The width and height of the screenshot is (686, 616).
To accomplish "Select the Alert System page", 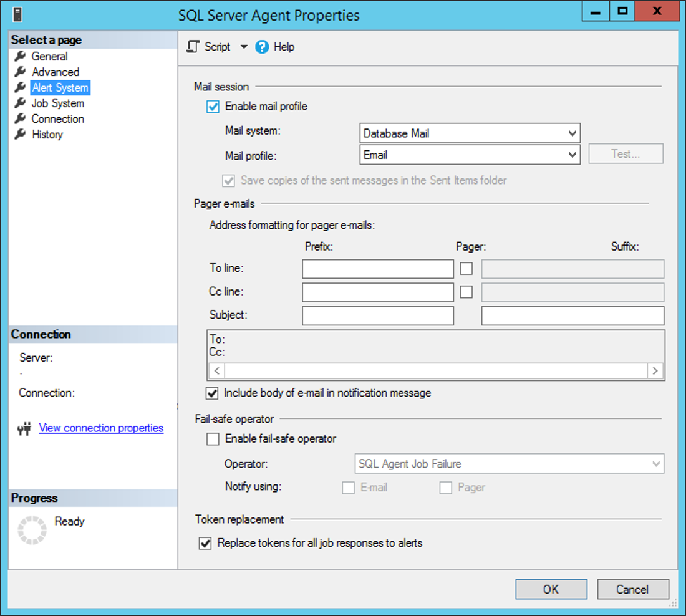I will (59, 87).
